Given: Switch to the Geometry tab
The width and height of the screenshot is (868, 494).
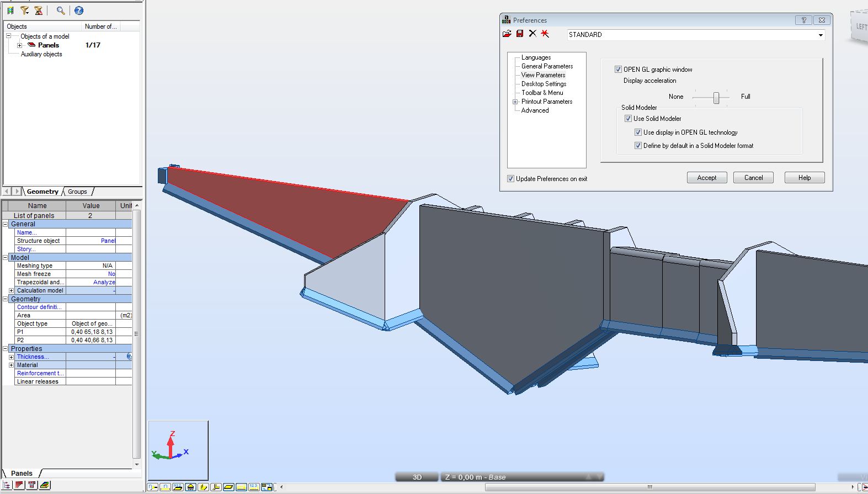Looking at the screenshot, I should tap(42, 192).
